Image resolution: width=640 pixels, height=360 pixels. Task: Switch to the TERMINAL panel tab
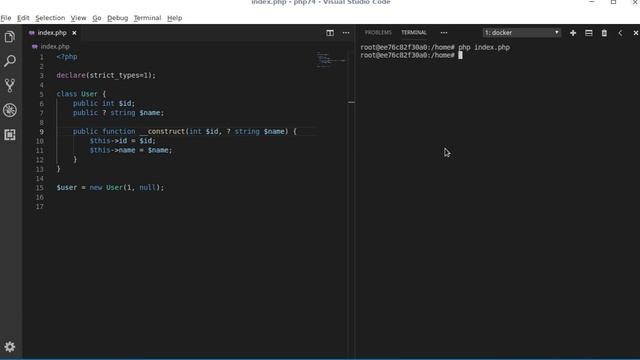point(414,33)
